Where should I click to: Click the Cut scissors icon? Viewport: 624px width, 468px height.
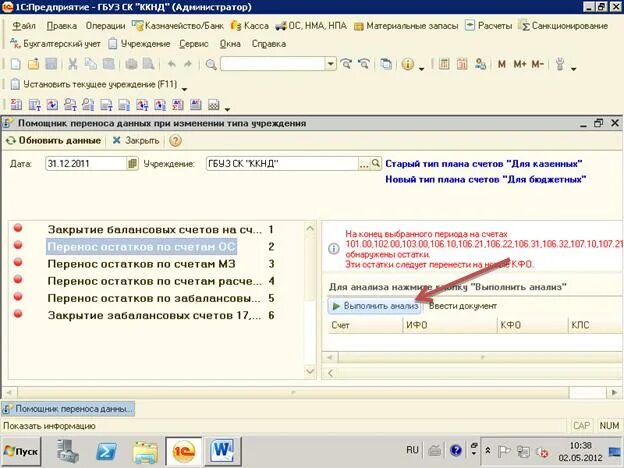(72, 64)
